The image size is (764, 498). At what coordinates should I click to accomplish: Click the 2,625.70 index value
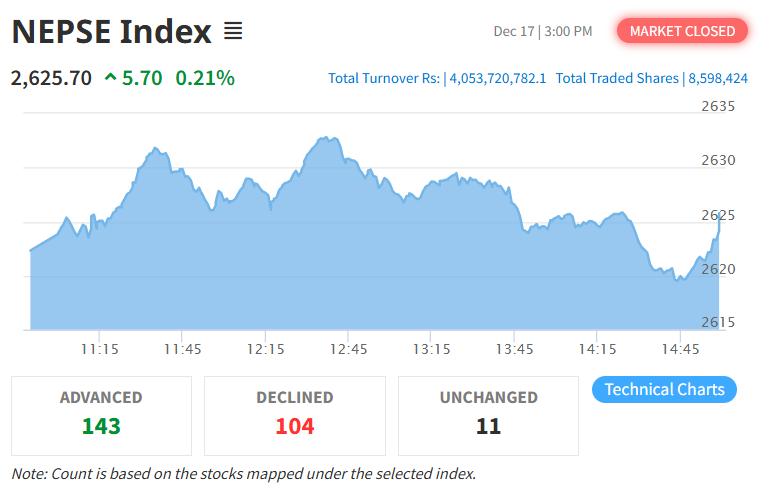[51, 77]
